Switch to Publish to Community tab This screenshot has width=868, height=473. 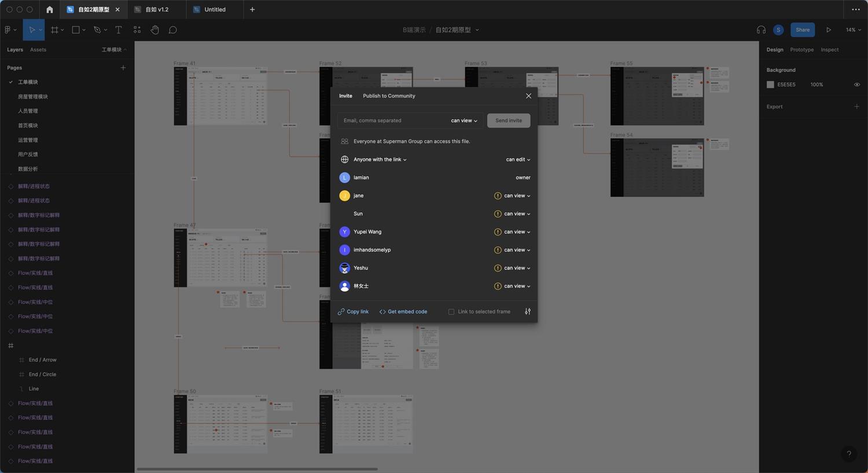389,96
